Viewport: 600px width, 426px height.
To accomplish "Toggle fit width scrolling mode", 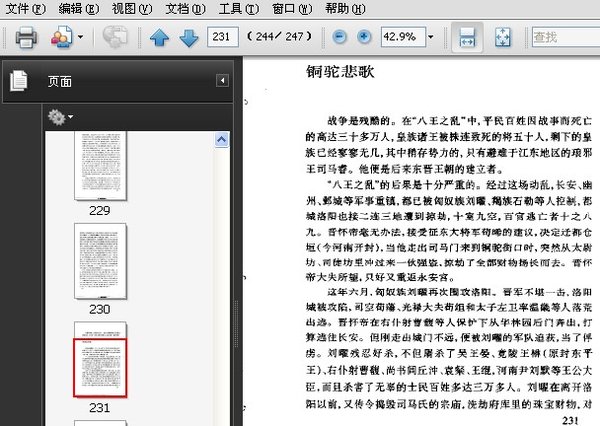I will (x=466, y=38).
